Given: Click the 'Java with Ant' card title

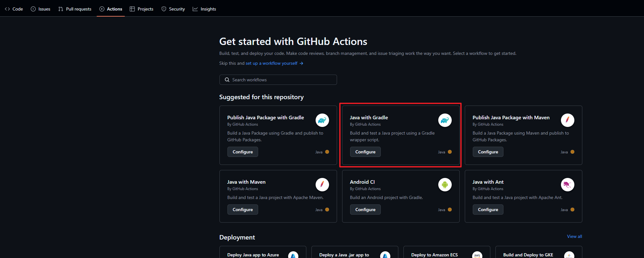Looking at the screenshot, I should (488, 182).
